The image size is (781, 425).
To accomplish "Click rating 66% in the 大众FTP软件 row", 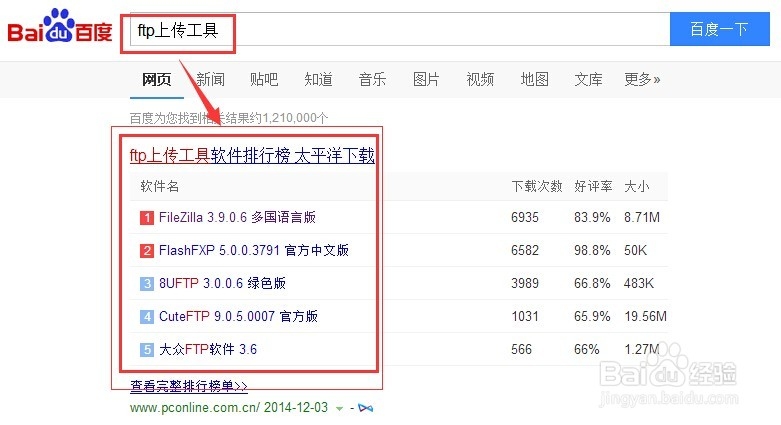I will 587,349.
